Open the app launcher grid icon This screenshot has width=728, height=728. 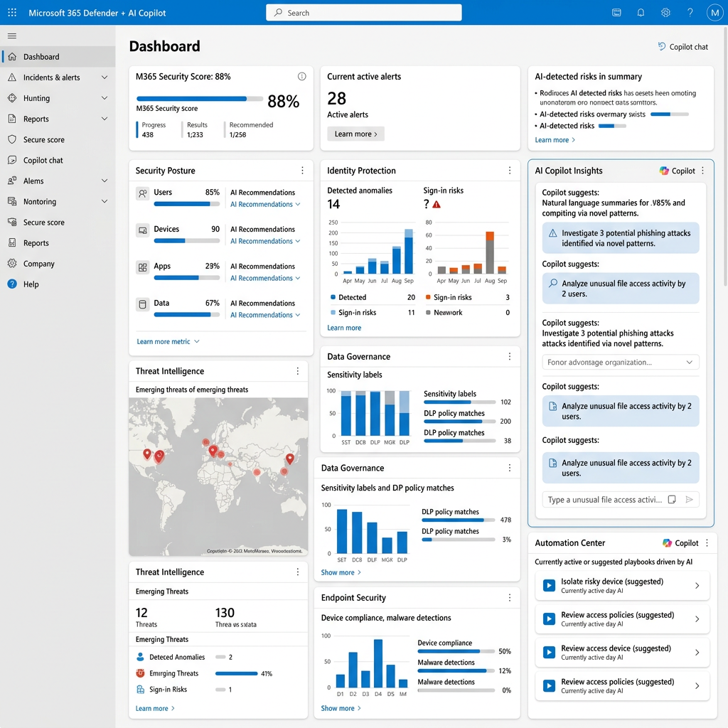click(12, 13)
